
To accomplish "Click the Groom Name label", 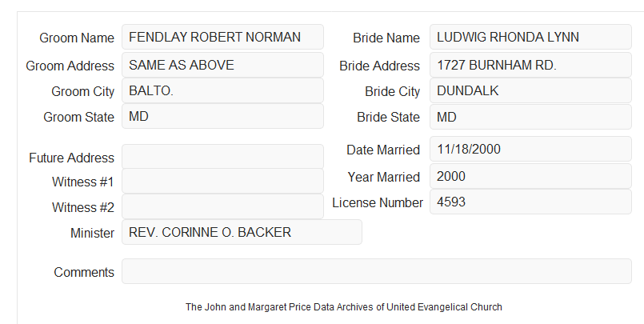I will click(77, 38).
